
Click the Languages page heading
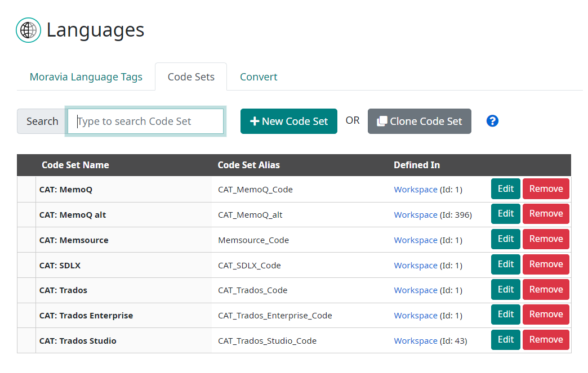[95, 30]
